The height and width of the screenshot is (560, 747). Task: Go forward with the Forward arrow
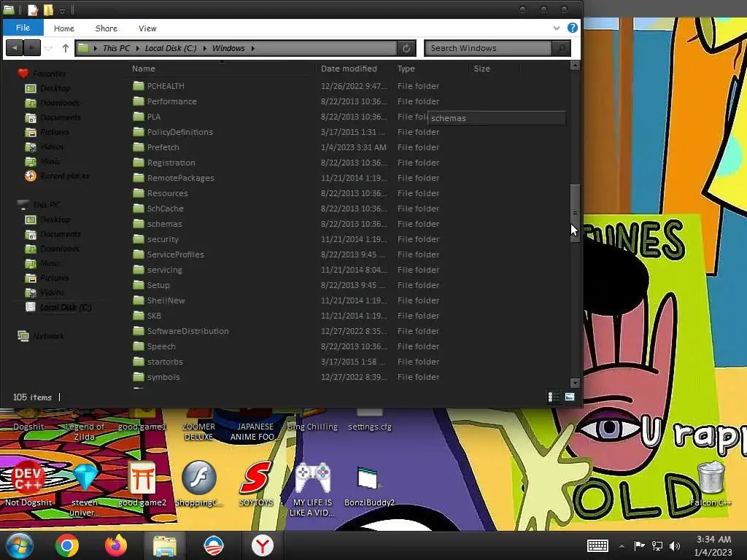(x=32, y=48)
